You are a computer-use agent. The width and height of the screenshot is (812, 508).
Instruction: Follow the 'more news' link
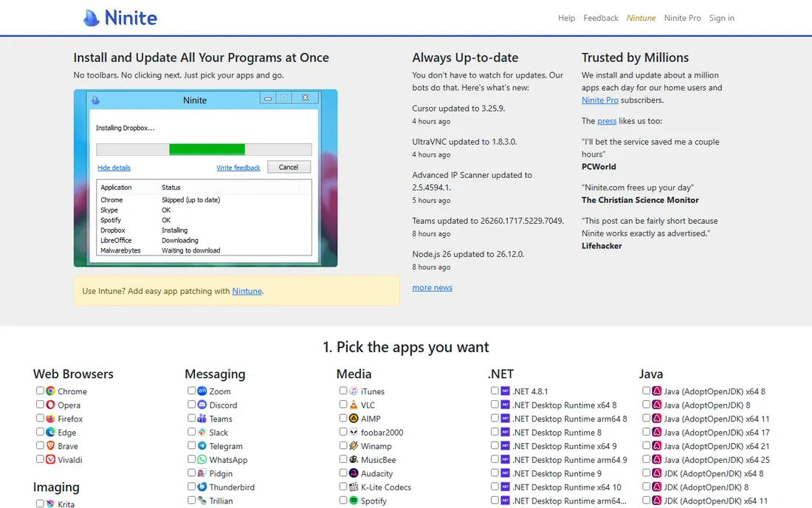click(433, 287)
